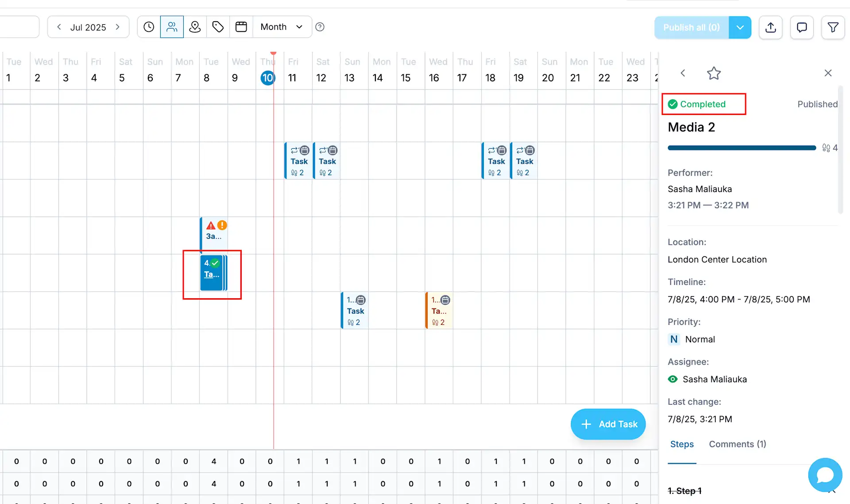The image size is (850, 504).
Task: Switch to the Comments tab
Action: (737, 444)
